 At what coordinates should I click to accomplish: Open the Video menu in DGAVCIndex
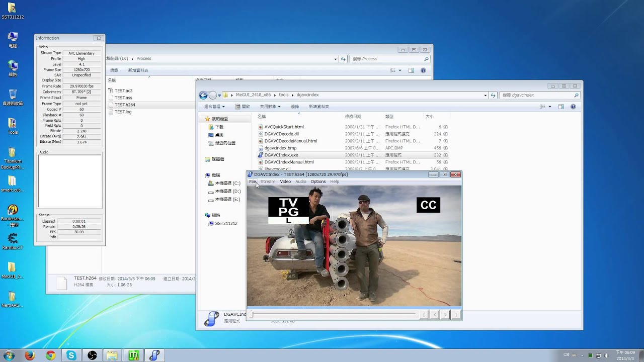tap(285, 182)
